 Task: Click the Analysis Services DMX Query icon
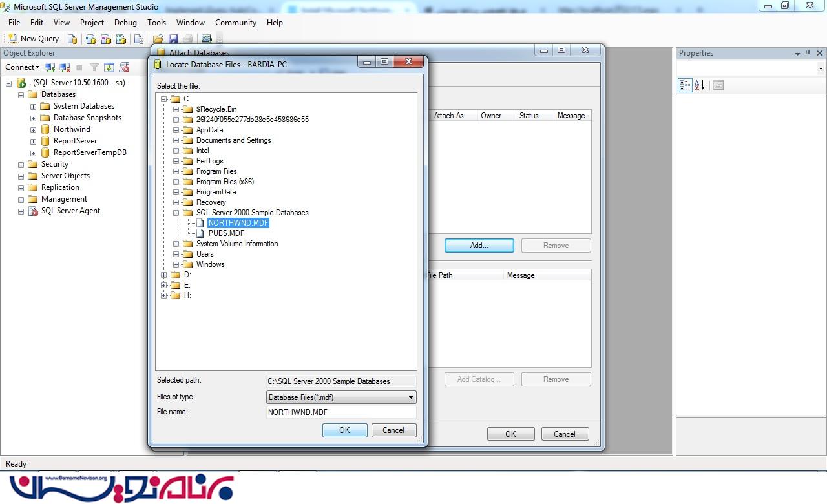click(106, 39)
